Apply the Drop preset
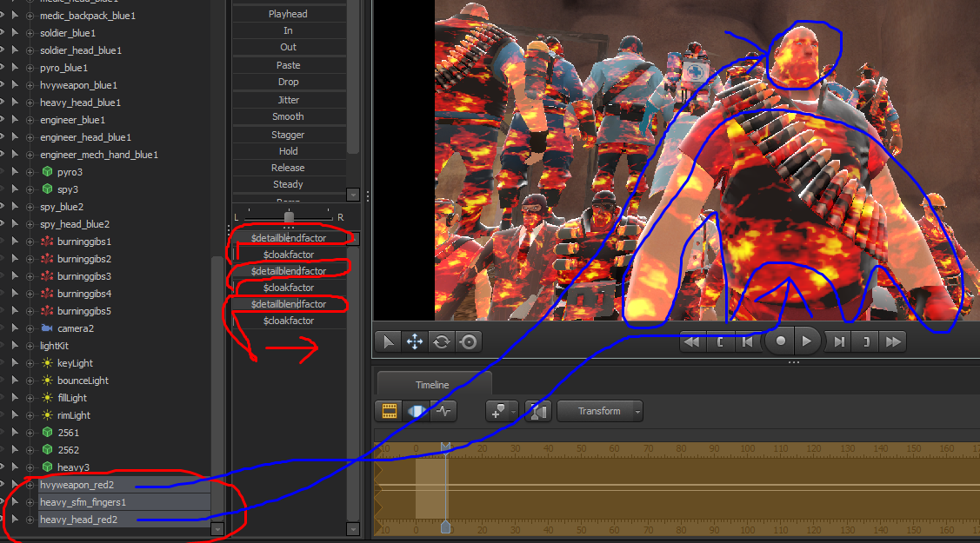The width and height of the screenshot is (980, 543). tap(288, 82)
